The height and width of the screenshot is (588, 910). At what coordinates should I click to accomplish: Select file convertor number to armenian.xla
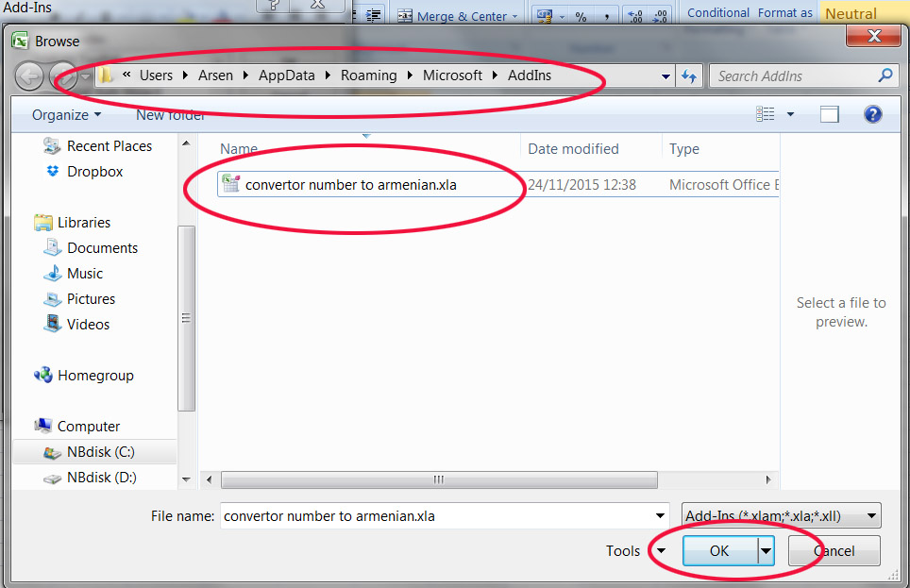pos(350,185)
